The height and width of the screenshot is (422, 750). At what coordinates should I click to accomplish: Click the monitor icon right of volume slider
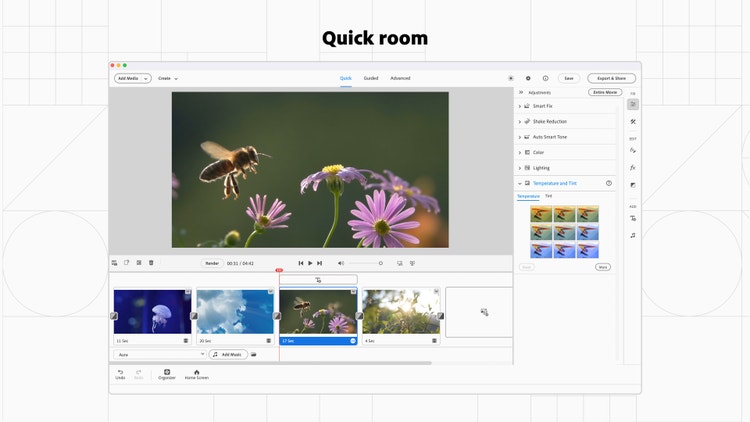[x=400, y=263]
